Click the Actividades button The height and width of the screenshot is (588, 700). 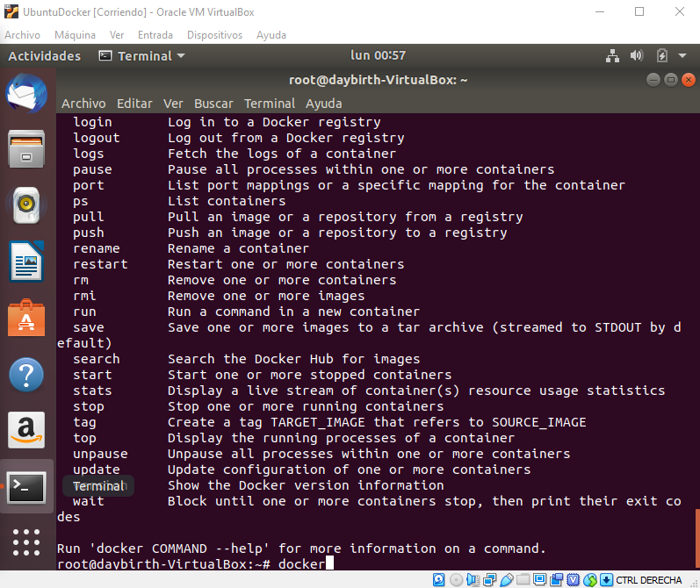(44, 56)
